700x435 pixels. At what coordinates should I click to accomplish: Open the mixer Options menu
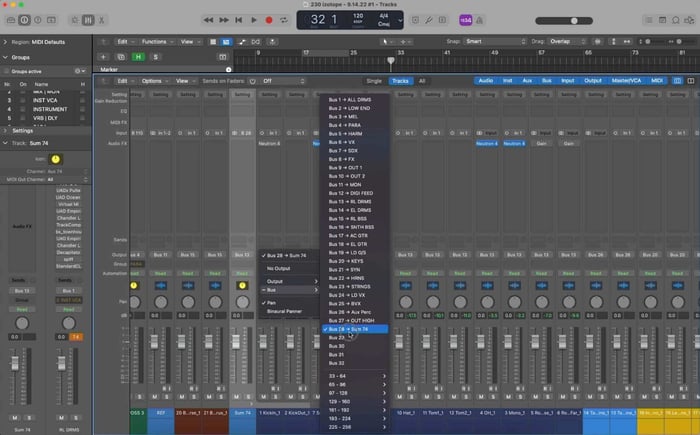click(x=154, y=81)
